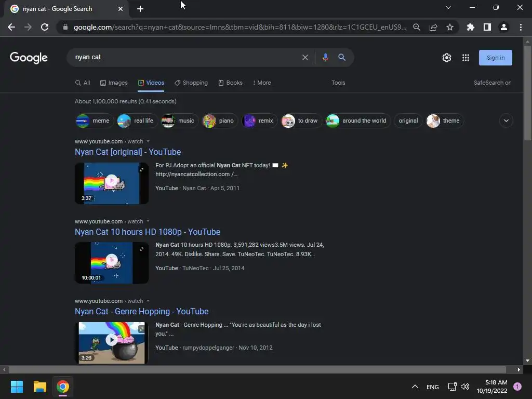This screenshot has height=399, width=532.
Task: Switch to the Images tab
Action: 114,83
